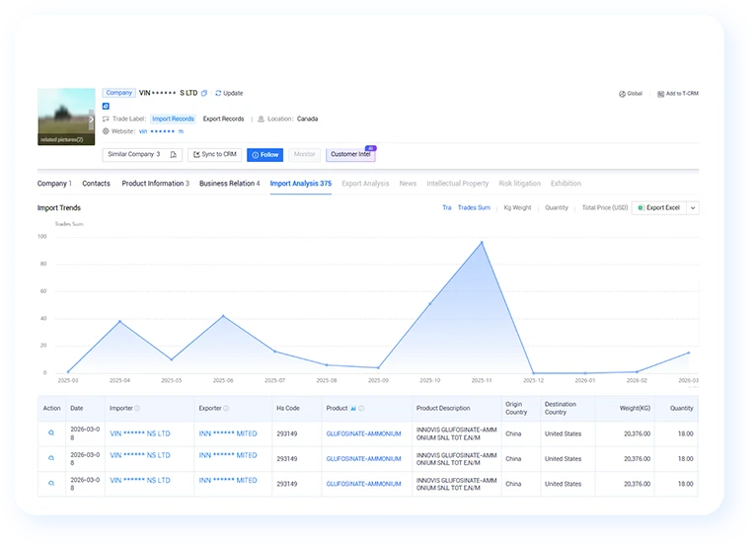The width and height of the screenshot is (756, 547).
Task: Click magnifier action icon in first table row
Action: [x=51, y=433]
